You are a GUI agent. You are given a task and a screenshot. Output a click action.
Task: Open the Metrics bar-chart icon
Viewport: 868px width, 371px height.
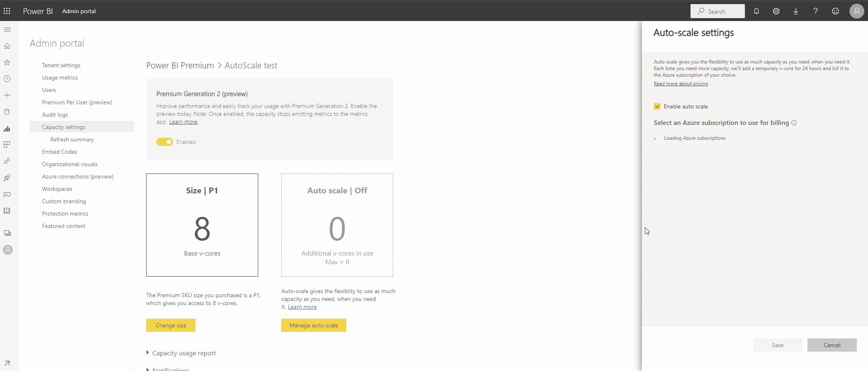pos(7,129)
